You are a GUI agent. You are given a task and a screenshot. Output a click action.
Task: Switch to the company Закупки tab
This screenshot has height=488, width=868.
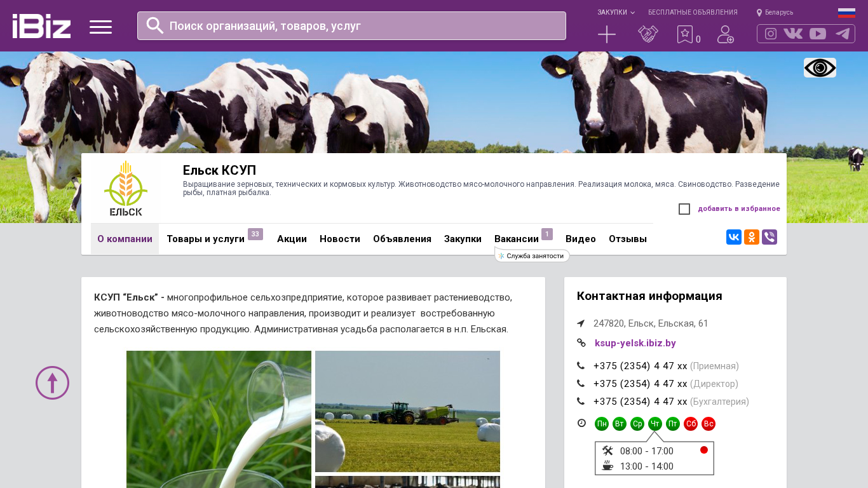[x=463, y=239]
